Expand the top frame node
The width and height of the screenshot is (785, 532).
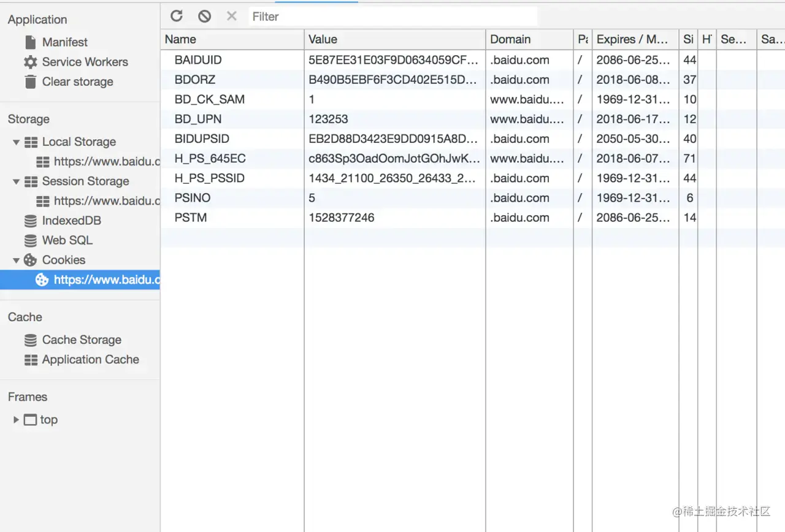[x=17, y=420]
